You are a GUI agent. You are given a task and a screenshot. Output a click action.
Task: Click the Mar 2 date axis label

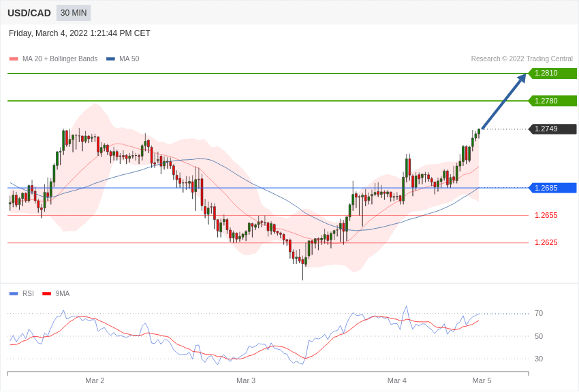[95, 380]
